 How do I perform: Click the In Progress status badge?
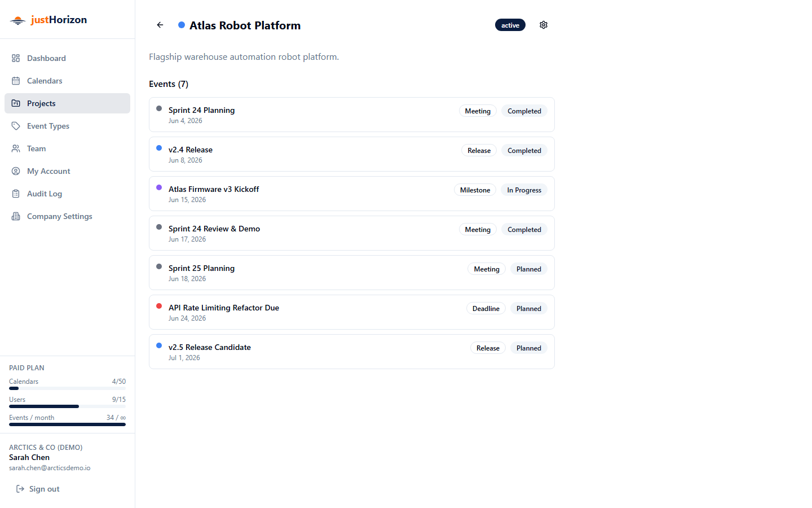pyautogui.click(x=524, y=190)
